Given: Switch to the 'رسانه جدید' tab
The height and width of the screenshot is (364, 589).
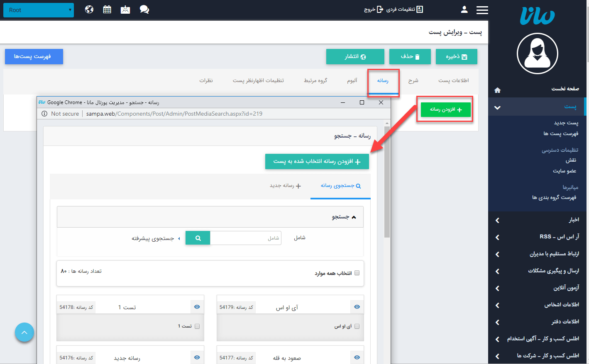Looking at the screenshot, I should coord(285,186).
